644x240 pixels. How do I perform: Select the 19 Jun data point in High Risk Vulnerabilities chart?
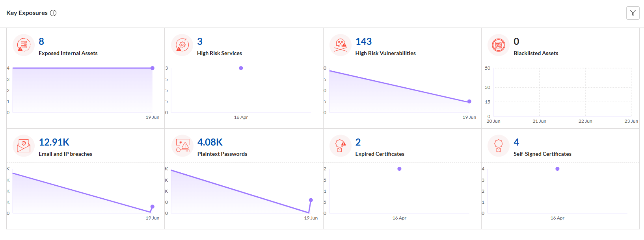pos(469,102)
